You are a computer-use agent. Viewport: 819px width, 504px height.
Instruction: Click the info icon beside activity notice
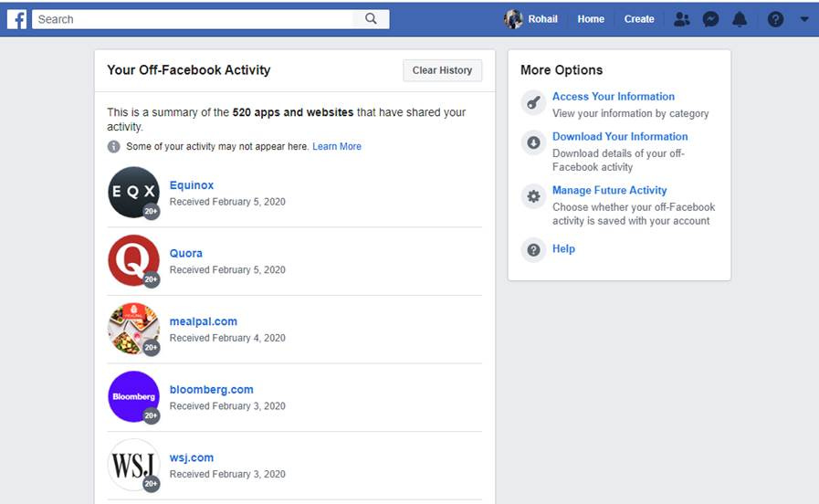point(114,147)
